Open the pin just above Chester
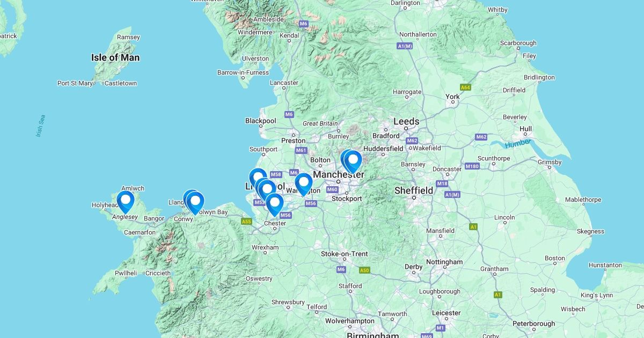 tap(275, 204)
